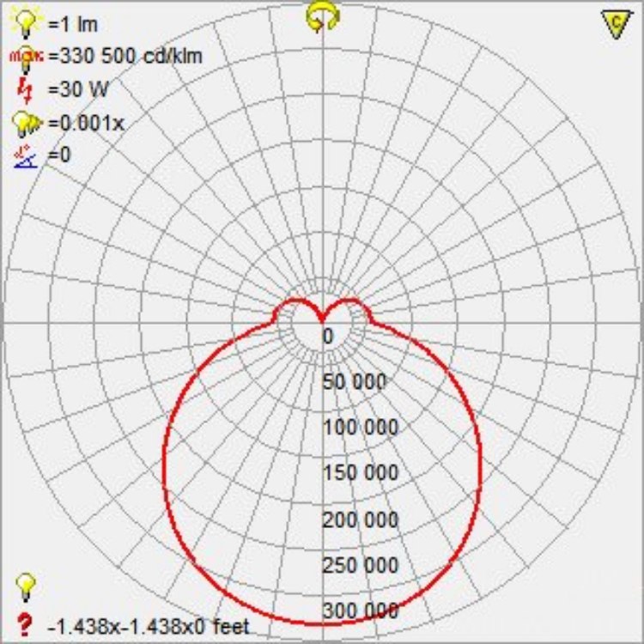The width and height of the screenshot is (644, 644).
Task: Click the 300 000 radial scale label
Action: click(360, 611)
